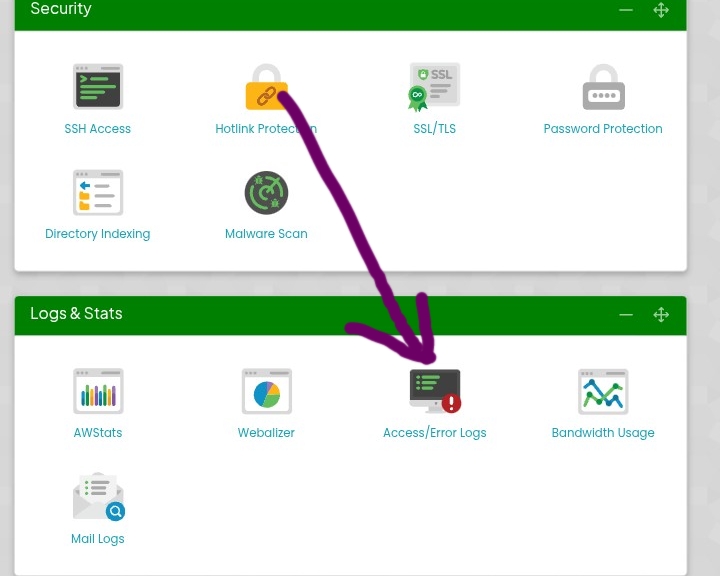Click the Security panel header title
Image resolution: width=720 pixels, height=576 pixels.
tap(61, 9)
